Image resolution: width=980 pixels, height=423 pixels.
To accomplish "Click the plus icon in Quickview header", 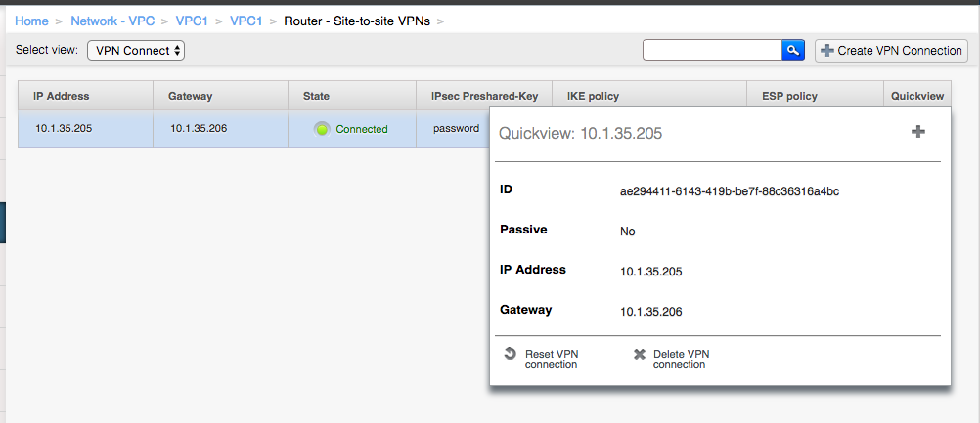I will click(918, 132).
